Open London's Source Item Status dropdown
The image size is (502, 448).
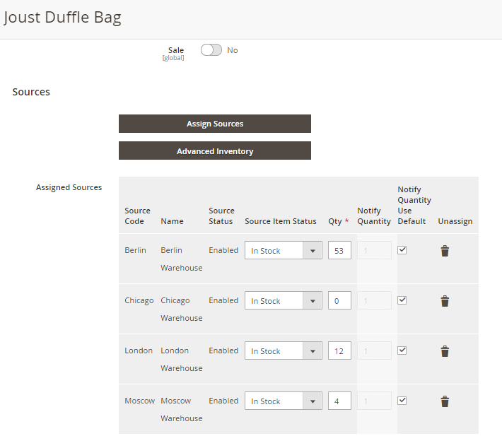pos(283,351)
